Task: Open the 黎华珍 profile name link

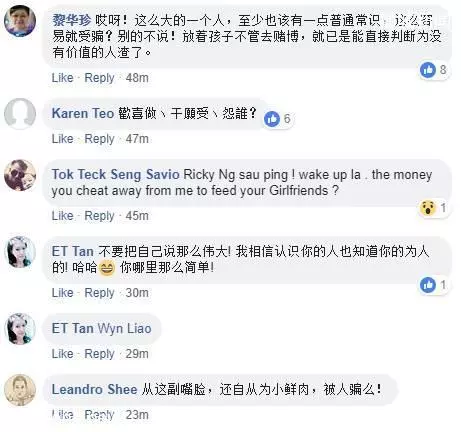Action: 72,21
